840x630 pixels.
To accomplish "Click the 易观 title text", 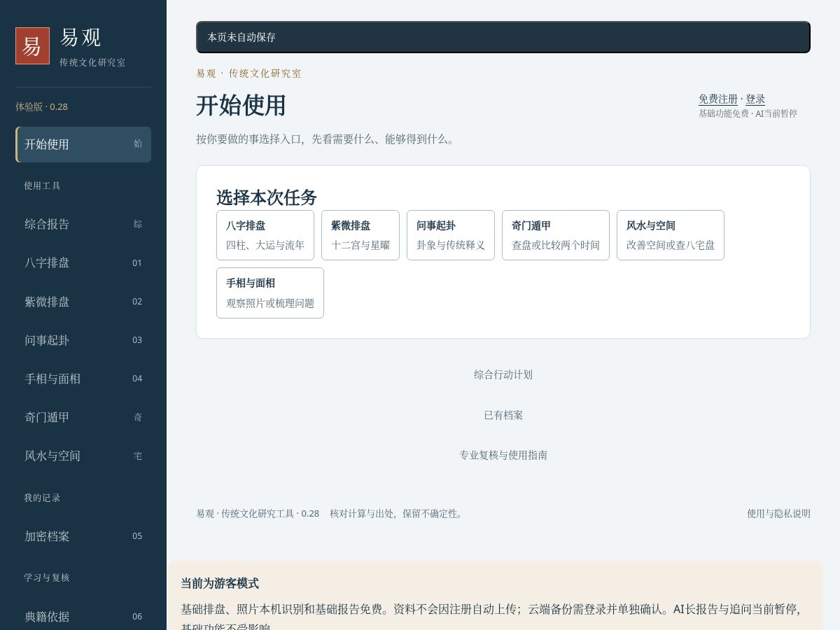I will 81,37.
